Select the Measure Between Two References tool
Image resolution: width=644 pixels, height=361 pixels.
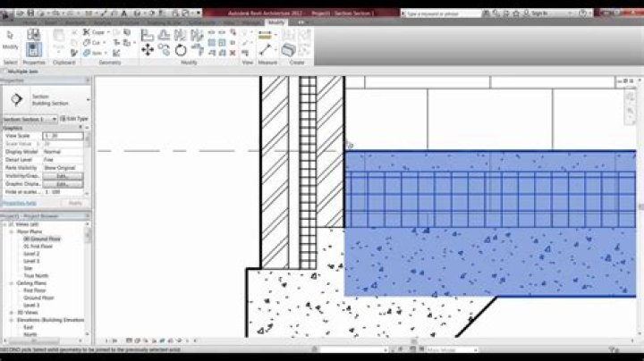[265, 50]
